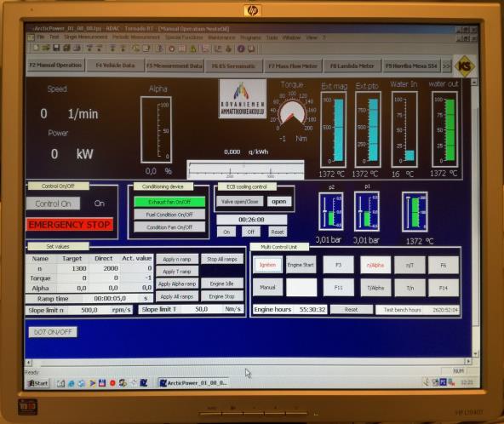This screenshot has height=424, width=504.
Task: Switch to the F2 Manual Operation tab
Action: click(x=55, y=65)
